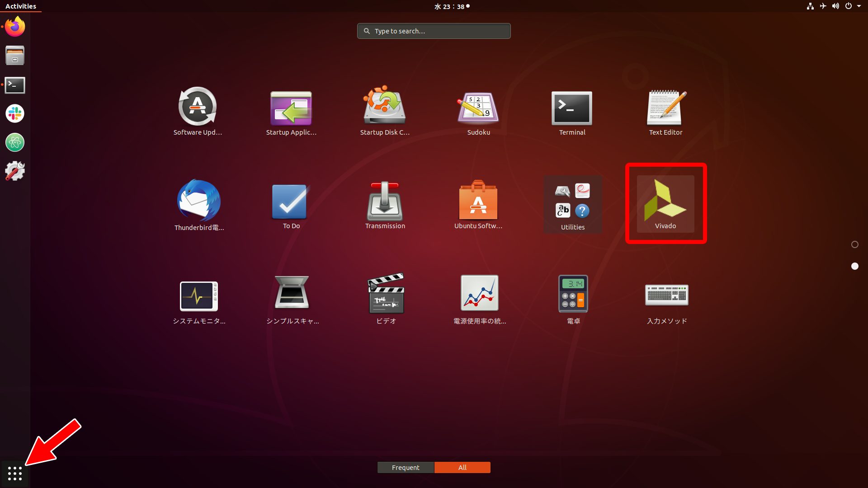The image size is (868, 488).
Task: Click the Type to search field
Action: 434,31
